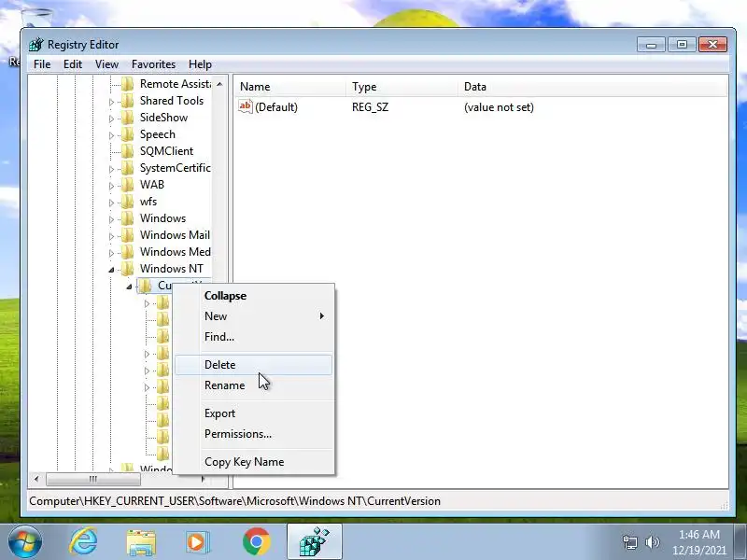Click the Registry Editor title icon

[36, 44]
